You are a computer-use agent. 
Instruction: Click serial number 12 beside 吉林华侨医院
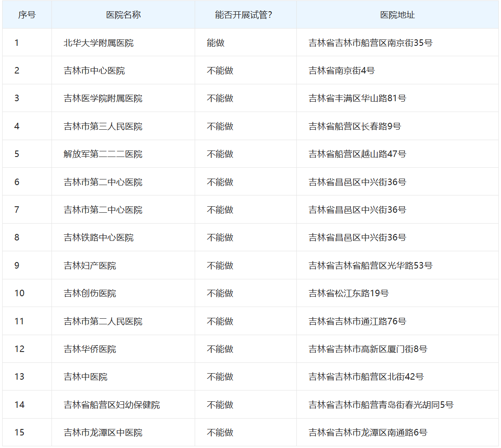(x=19, y=349)
